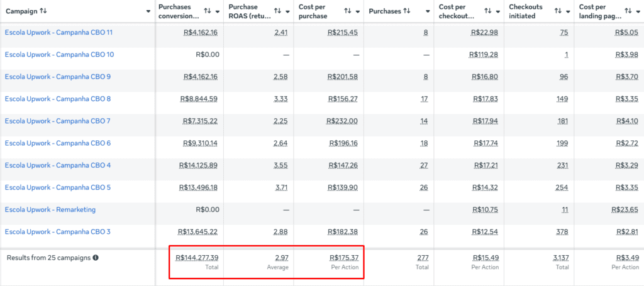
Task: Open the Purchase ROAS column dropdown
Action: click(288, 11)
